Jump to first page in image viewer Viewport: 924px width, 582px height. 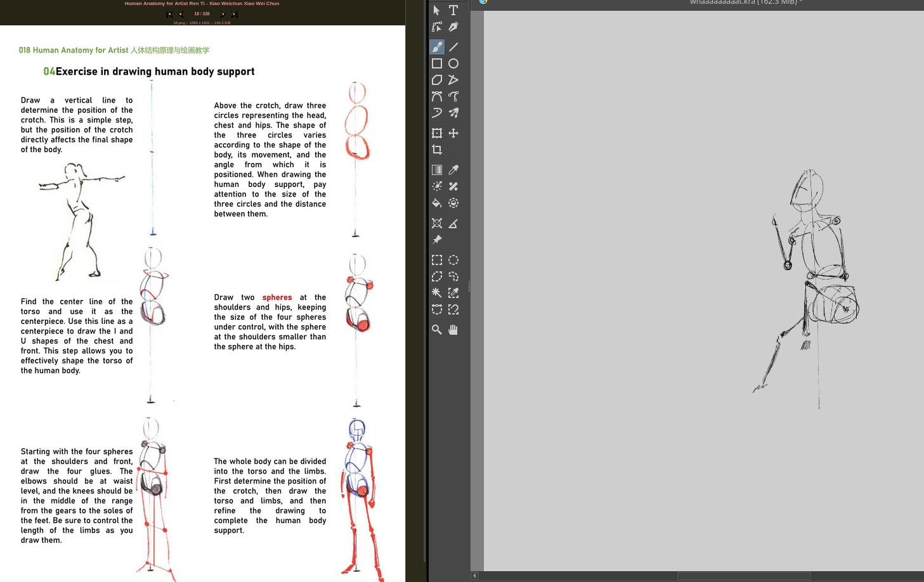point(169,14)
